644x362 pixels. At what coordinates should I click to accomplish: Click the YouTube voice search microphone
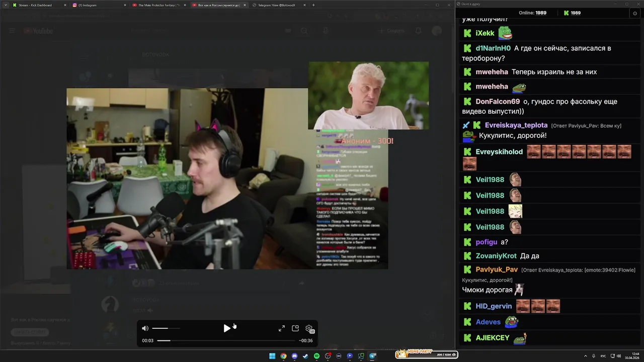pos(326,31)
